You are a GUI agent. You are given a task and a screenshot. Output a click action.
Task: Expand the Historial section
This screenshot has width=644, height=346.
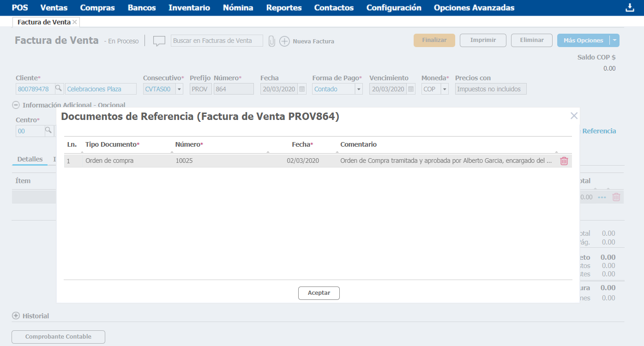coord(16,316)
